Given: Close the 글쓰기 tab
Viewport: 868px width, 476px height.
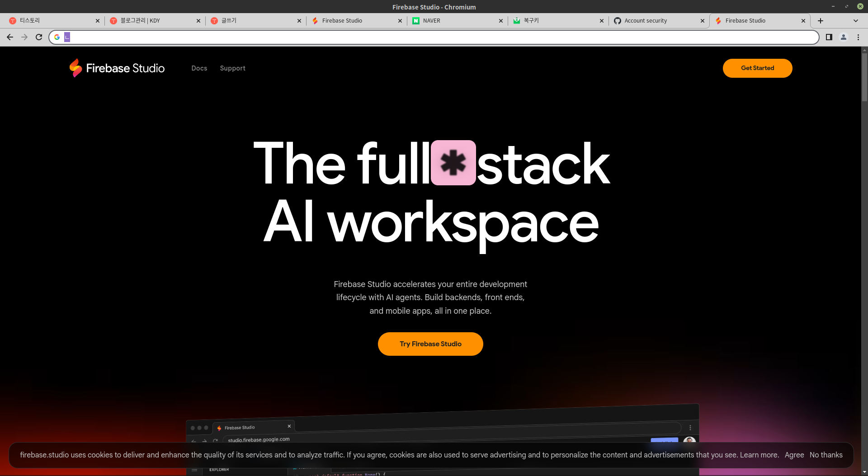Looking at the screenshot, I should 299,21.
